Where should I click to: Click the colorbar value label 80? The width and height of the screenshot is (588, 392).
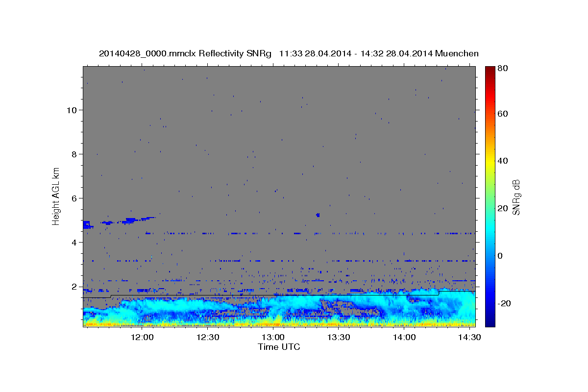point(502,69)
